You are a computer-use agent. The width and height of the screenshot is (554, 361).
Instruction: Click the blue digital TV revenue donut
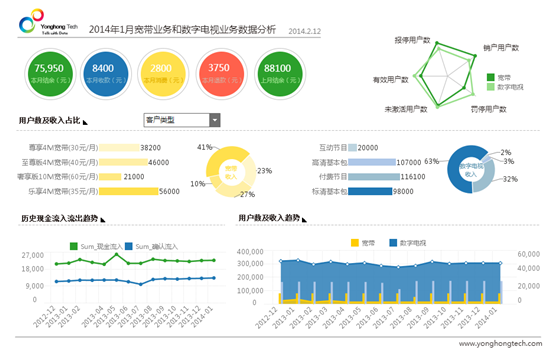click(471, 170)
